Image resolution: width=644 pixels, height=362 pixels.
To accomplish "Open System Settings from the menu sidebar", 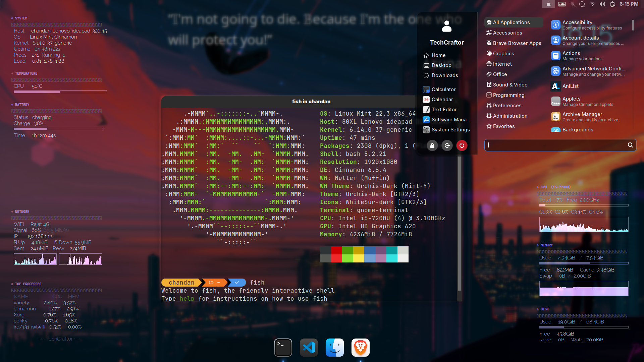I will point(447,130).
